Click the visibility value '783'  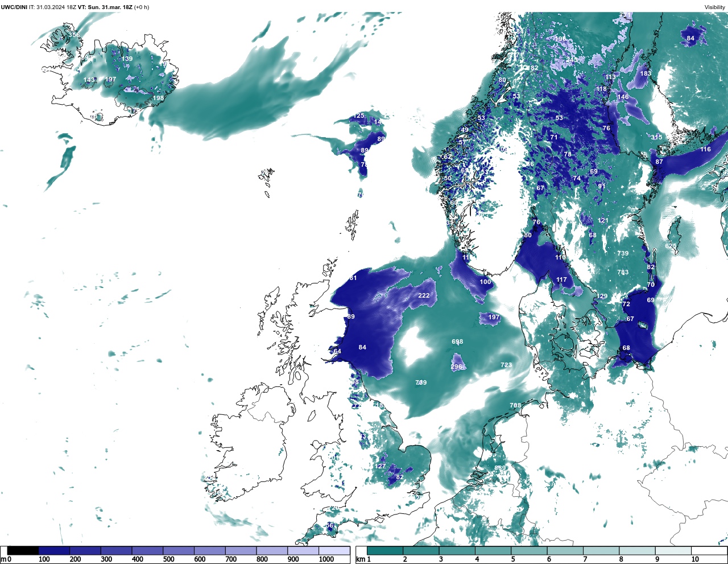point(623,272)
